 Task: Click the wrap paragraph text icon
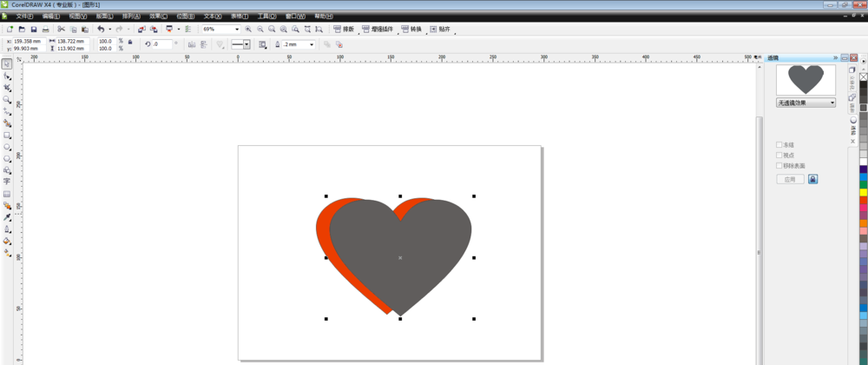(x=263, y=44)
